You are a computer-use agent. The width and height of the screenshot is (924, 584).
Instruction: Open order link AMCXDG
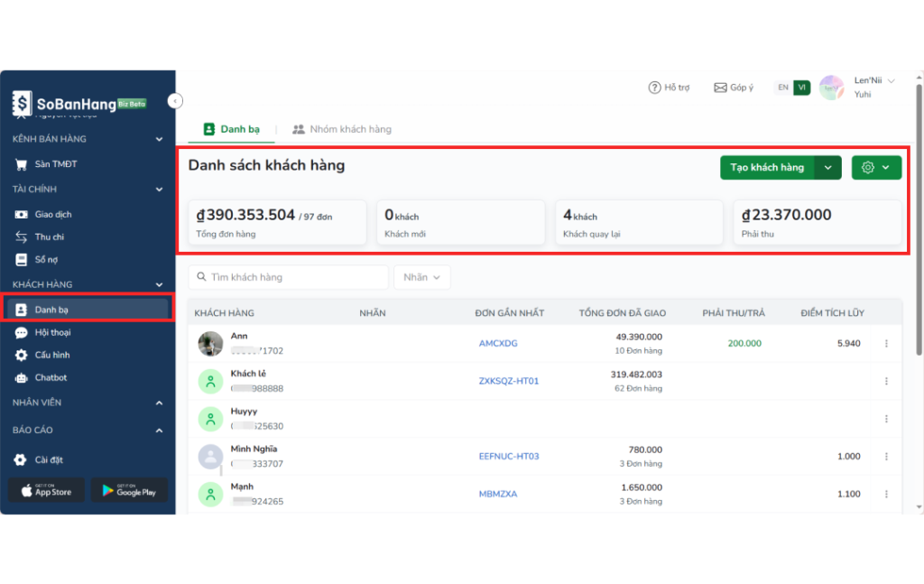498,344
